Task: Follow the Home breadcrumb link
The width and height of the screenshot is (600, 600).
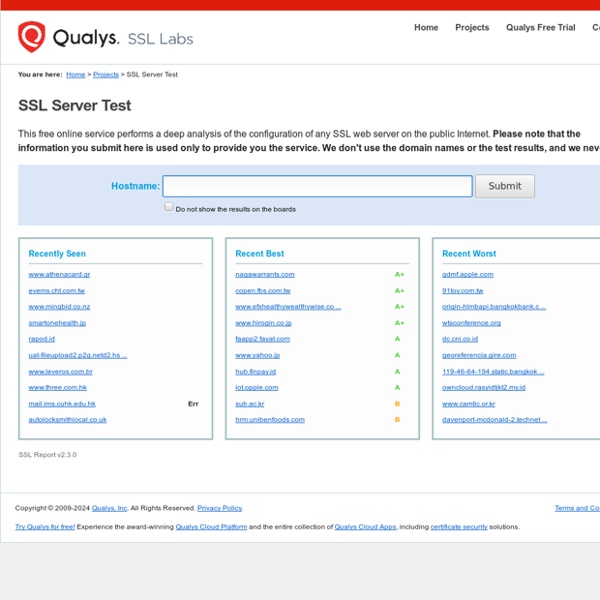Action: (x=76, y=75)
